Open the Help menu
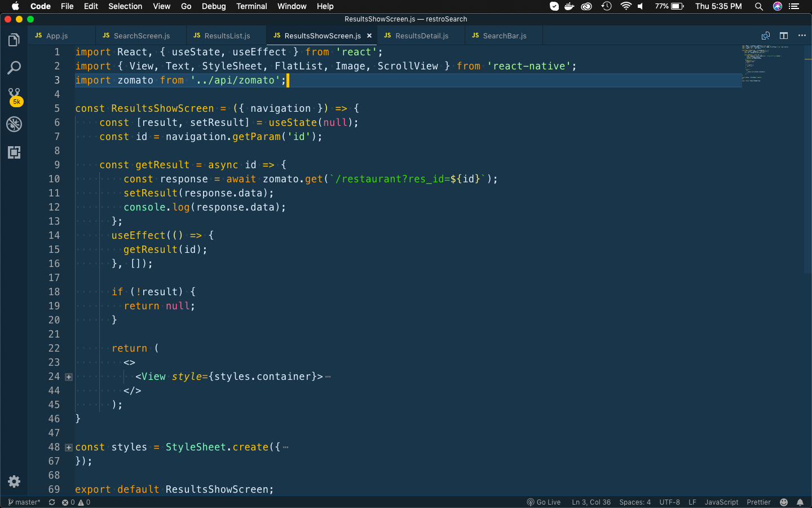812x508 pixels. 325,6
